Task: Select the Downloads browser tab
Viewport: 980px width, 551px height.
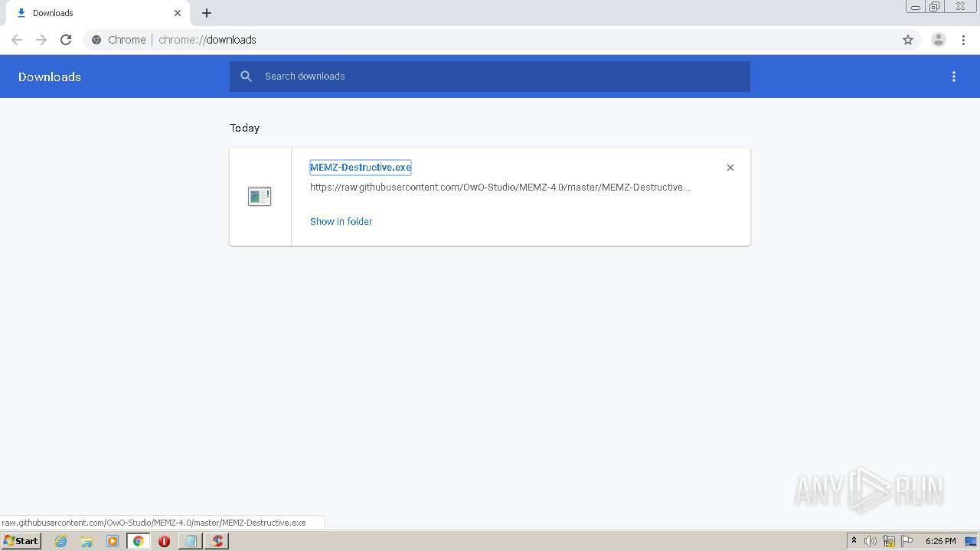Action: [x=97, y=13]
